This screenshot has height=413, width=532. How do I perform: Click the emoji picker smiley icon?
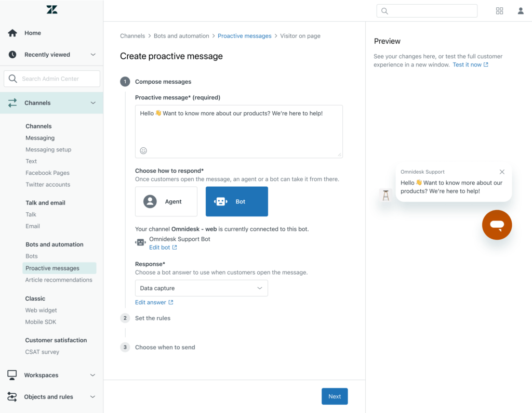tap(143, 151)
